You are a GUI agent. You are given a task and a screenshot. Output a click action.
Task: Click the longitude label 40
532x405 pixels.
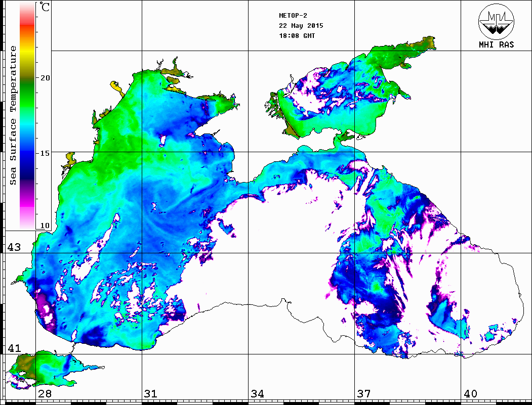(470, 394)
